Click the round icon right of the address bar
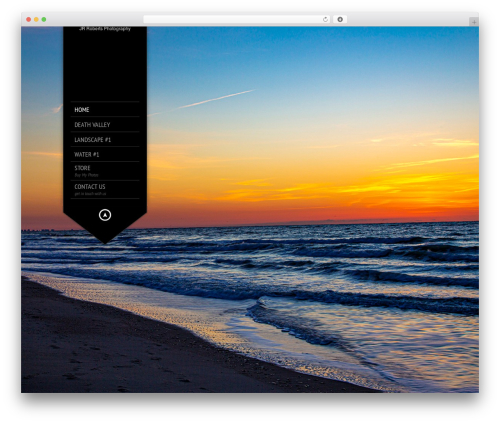The height and width of the screenshot is (423, 500). pyautogui.click(x=340, y=19)
